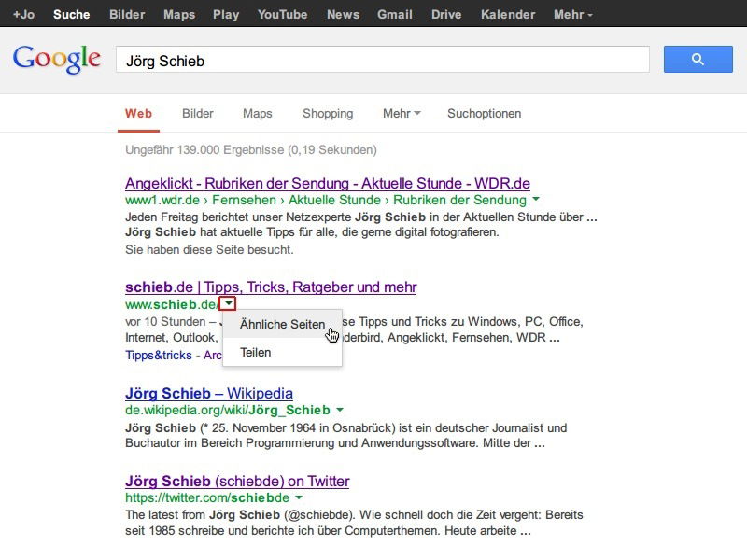Open YouTube from the top bar
747x560 pixels.
point(283,14)
